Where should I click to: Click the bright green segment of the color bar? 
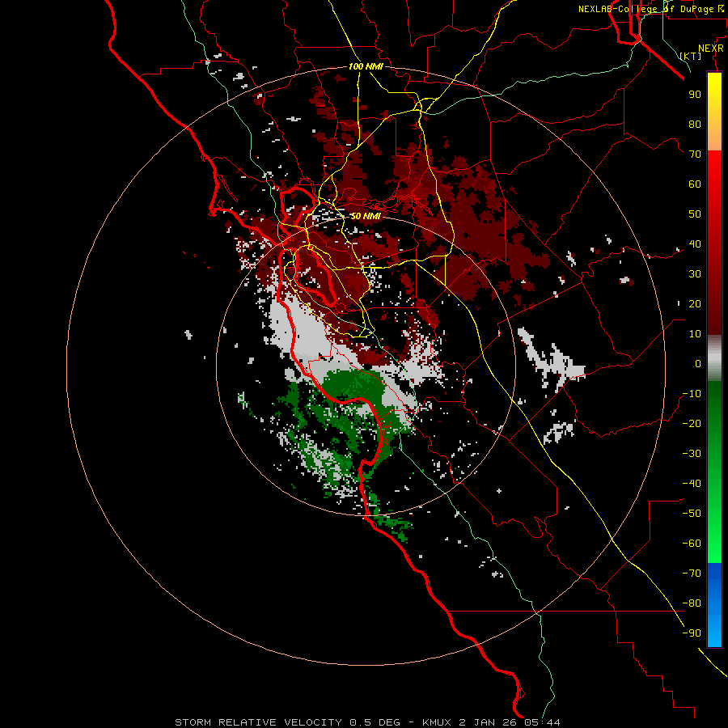[x=714, y=520]
